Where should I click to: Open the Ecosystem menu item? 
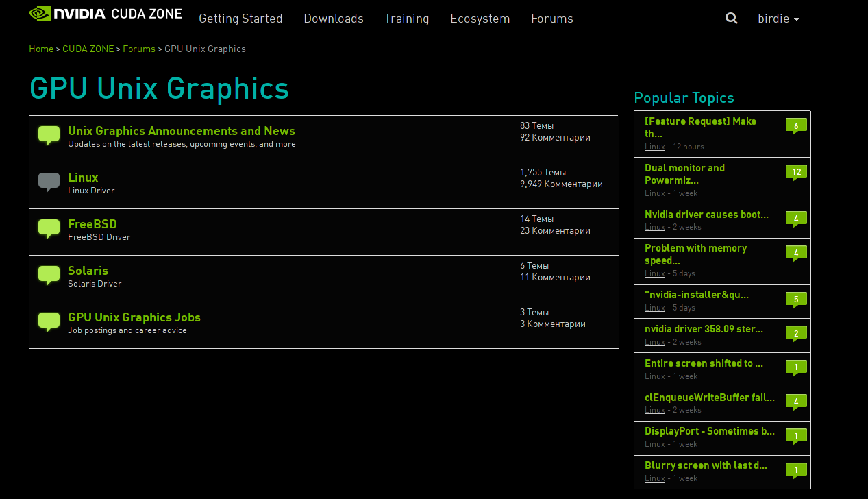tap(480, 19)
